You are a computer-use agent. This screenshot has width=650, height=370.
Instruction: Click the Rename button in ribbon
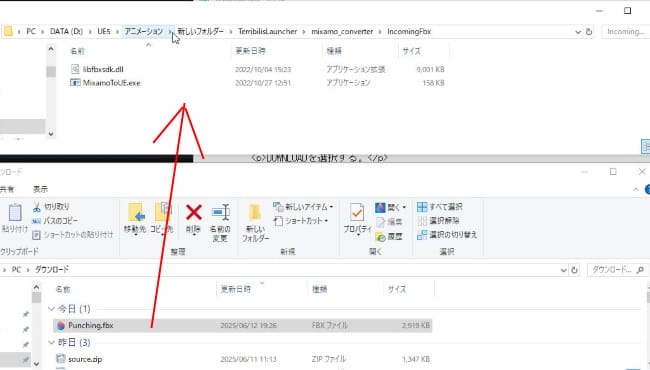[x=220, y=223]
